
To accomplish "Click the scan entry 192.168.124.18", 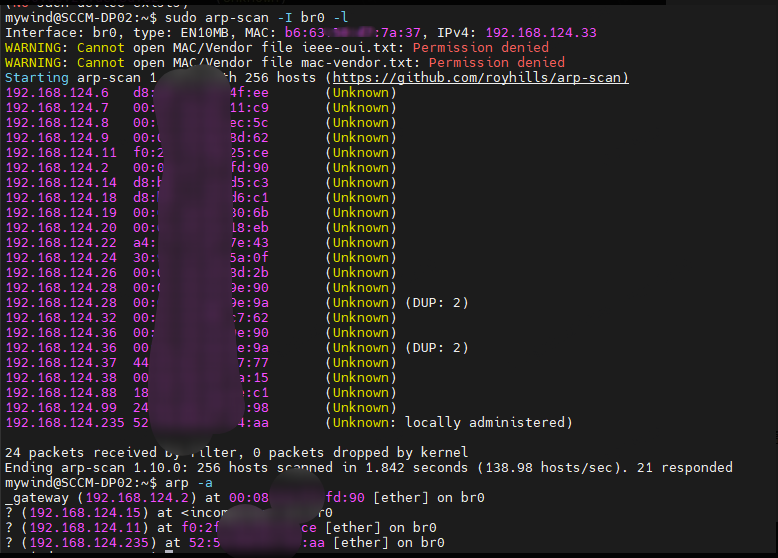I will pyautogui.click(x=61, y=197).
